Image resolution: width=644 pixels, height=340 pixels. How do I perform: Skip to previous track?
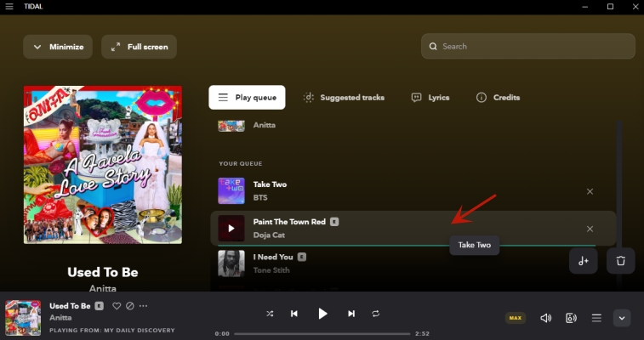pyautogui.click(x=294, y=314)
